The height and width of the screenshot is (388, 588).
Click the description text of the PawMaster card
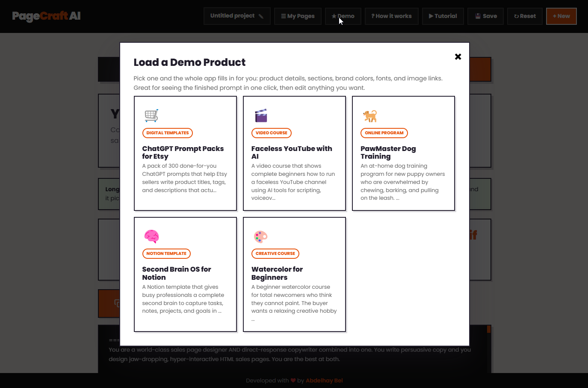point(403,182)
